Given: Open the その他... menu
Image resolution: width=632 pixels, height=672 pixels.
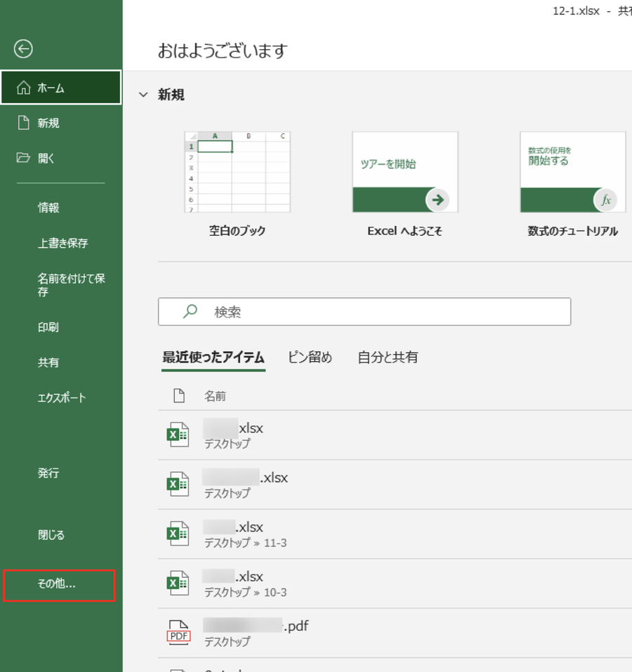Looking at the screenshot, I should (59, 586).
